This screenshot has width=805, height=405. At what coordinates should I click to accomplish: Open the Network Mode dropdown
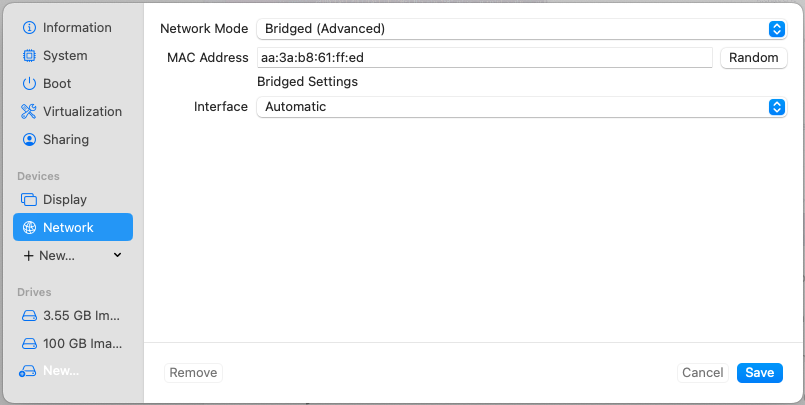point(522,29)
